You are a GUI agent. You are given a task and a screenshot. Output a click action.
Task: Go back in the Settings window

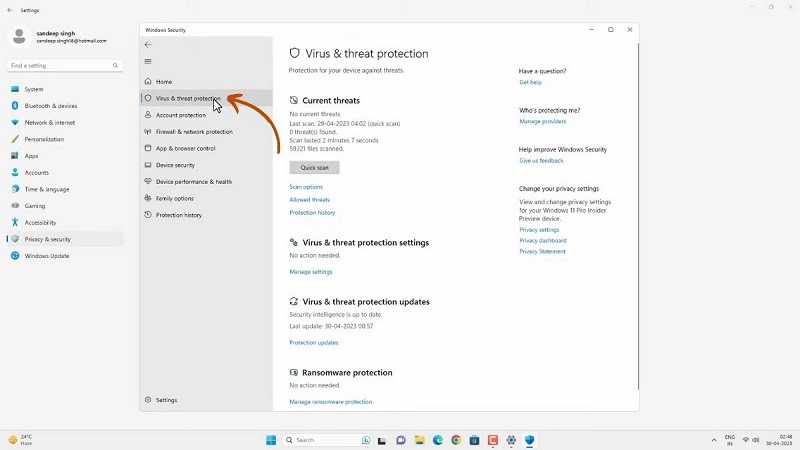point(10,10)
